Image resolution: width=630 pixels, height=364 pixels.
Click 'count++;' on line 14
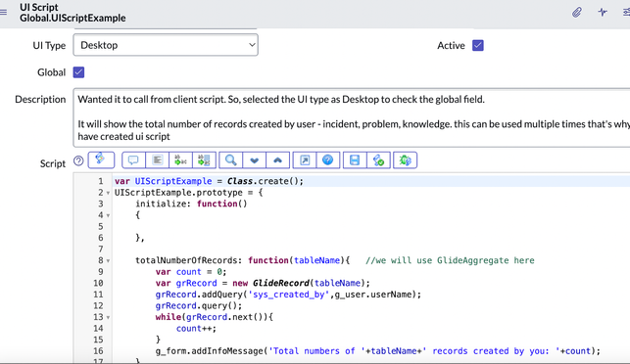click(x=196, y=328)
